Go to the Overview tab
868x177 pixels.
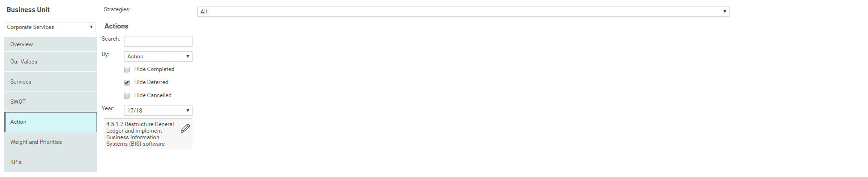click(50, 44)
